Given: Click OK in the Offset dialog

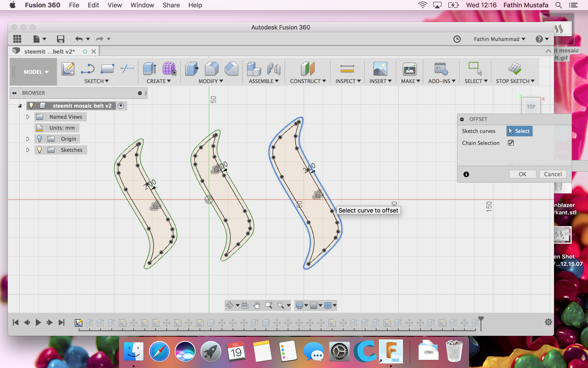Looking at the screenshot, I should coord(522,174).
